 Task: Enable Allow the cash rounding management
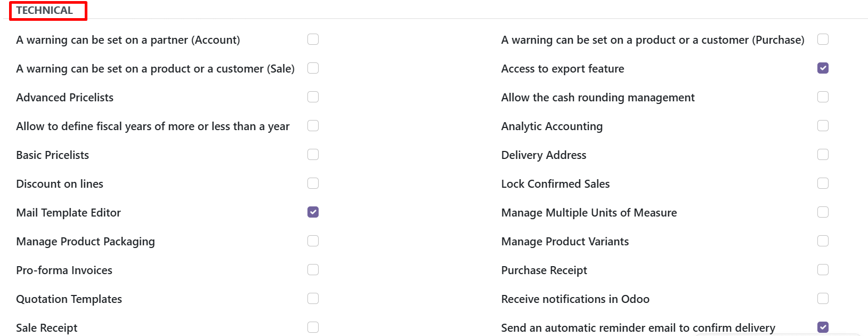point(823,97)
